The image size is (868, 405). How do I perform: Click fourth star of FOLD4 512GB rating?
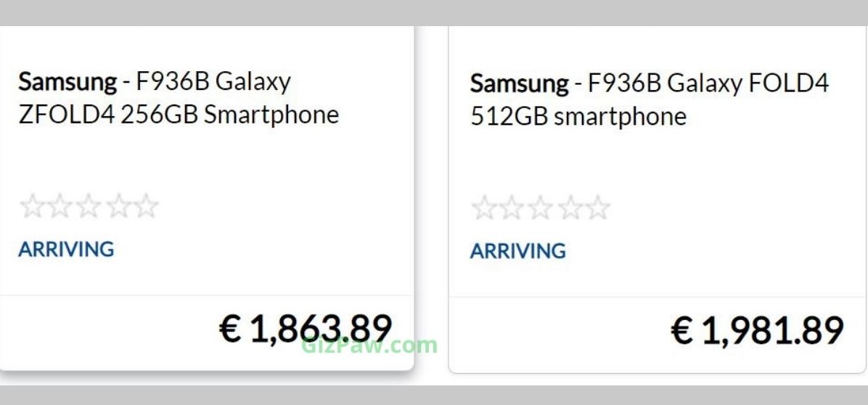tap(569, 208)
